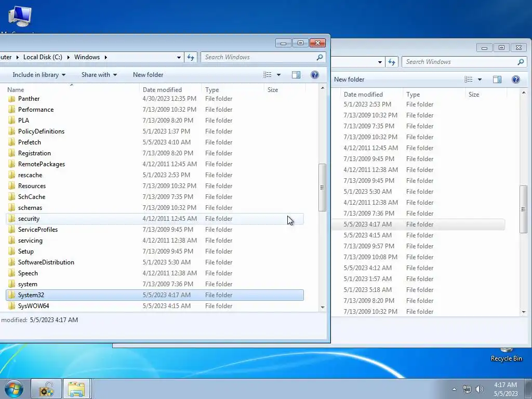532x399 pixels.
Task: Click the refresh icon in front Windows explorer
Action: tap(191, 57)
